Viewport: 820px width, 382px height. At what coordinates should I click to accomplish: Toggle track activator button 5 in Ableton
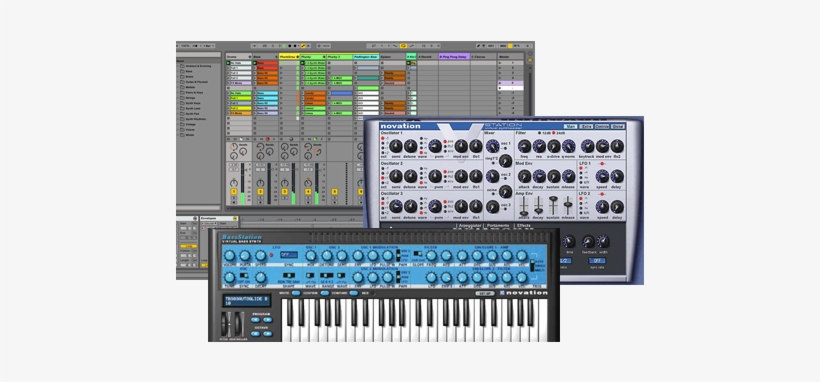pos(334,192)
